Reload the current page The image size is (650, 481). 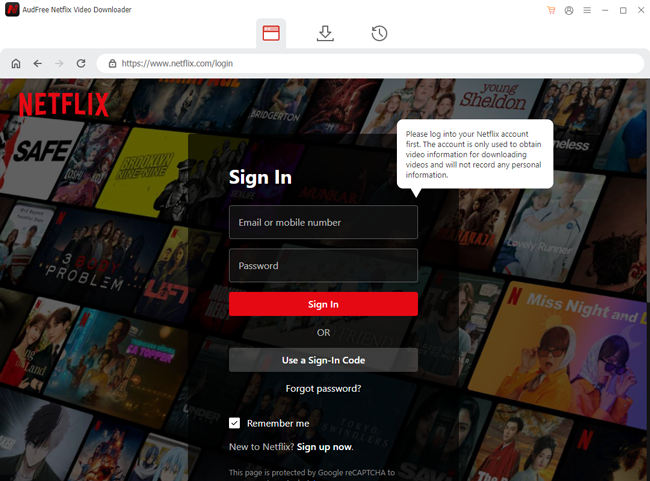point(81,63)
